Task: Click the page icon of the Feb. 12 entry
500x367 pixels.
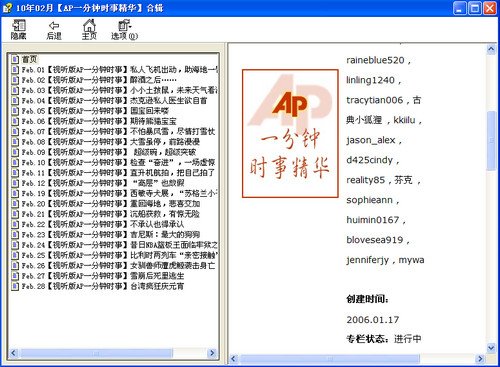Action: [15, 183]
